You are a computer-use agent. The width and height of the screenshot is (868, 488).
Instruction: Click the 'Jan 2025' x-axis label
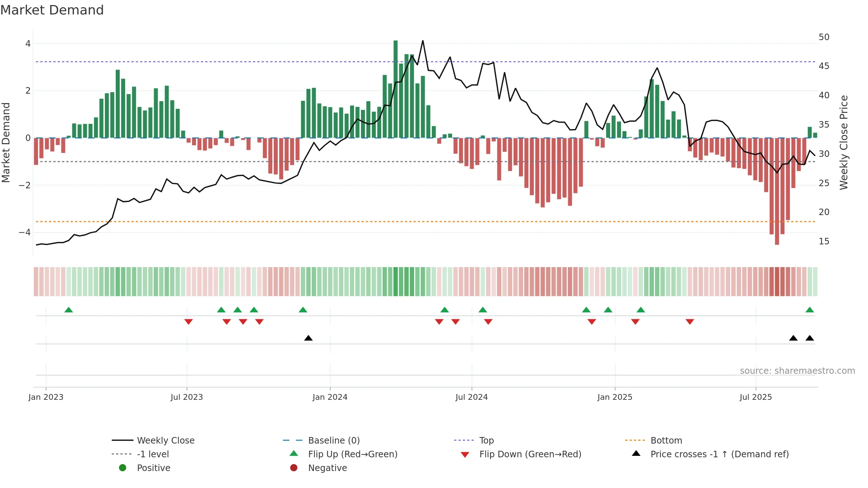point(615,397)
